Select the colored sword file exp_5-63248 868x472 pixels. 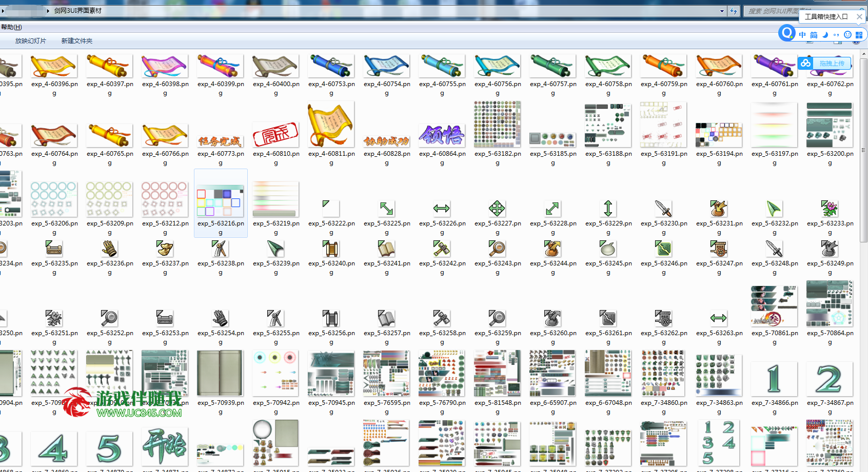coord(774,249)
